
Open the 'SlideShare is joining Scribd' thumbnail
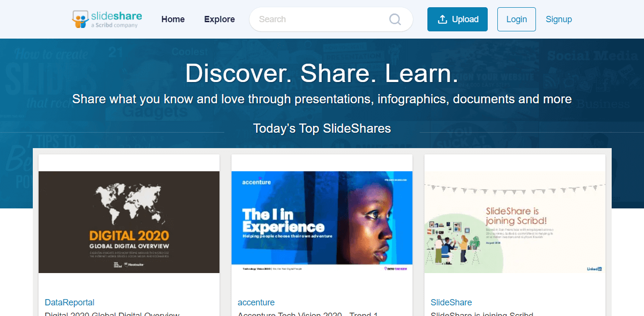(x=515, y=222)
